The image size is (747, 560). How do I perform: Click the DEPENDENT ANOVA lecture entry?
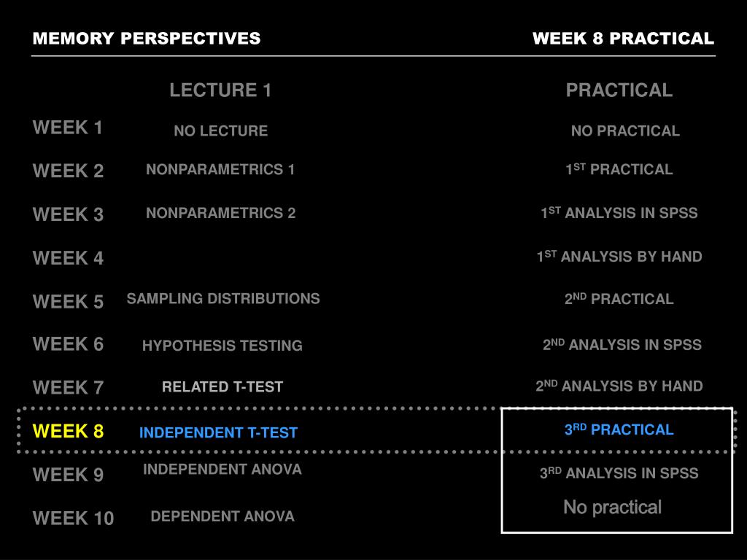[x=222, y=516]
